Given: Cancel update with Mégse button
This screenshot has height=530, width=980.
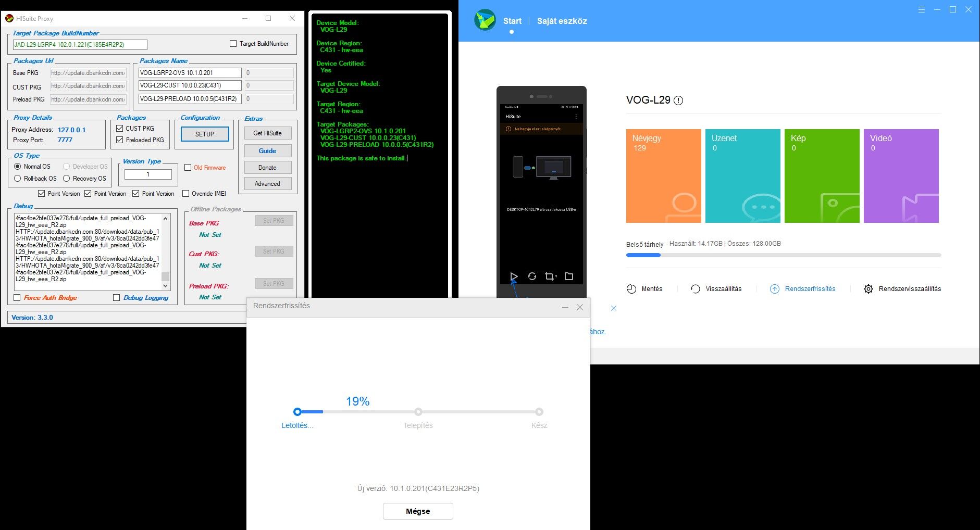Looking at the screenshot, I should point(418,511).
